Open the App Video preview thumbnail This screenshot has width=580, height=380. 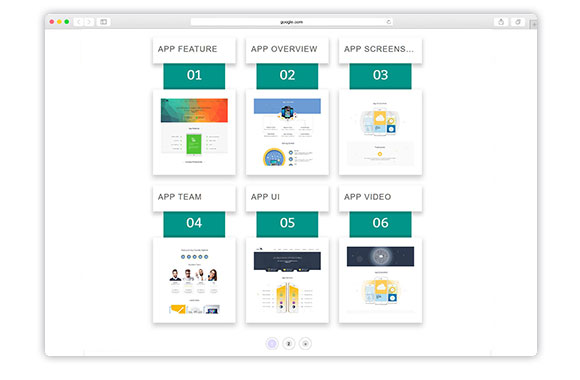pyautogui.click(x=380, y=280)
